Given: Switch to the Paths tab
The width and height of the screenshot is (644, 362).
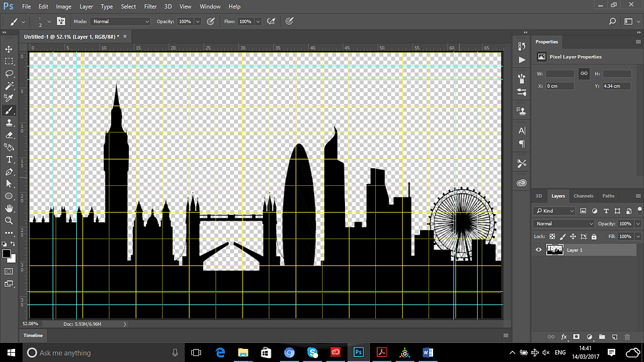Looking at the screenshot, I should pos(609,196).
